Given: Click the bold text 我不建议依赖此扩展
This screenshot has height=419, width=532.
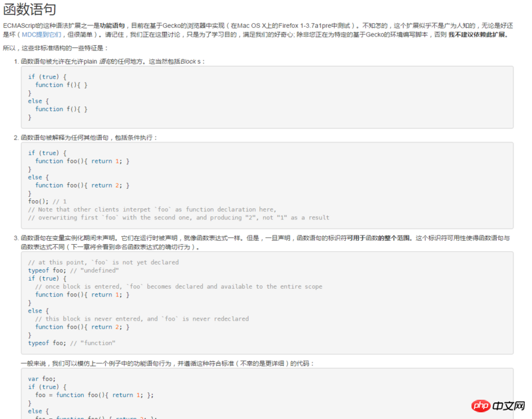Looking at the screenshot, I should [478, 35].
